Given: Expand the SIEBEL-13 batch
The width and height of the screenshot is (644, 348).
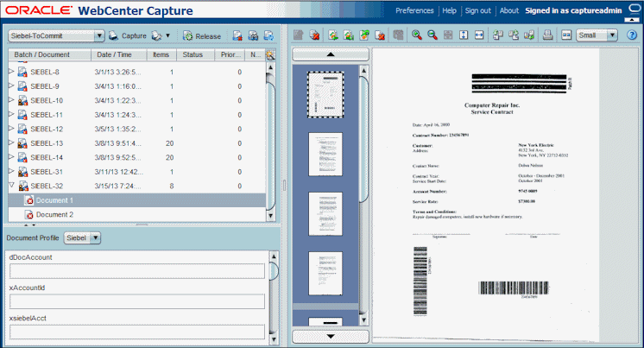Looking at the screenshot, I should (11, 142).
